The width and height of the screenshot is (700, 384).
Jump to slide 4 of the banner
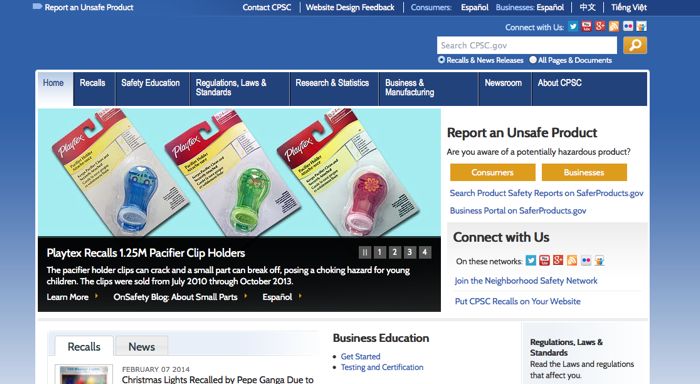425,252
